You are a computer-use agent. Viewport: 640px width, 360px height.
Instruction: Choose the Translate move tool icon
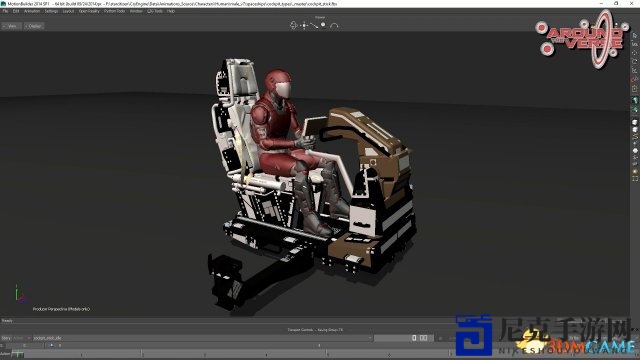coord(634,53)
